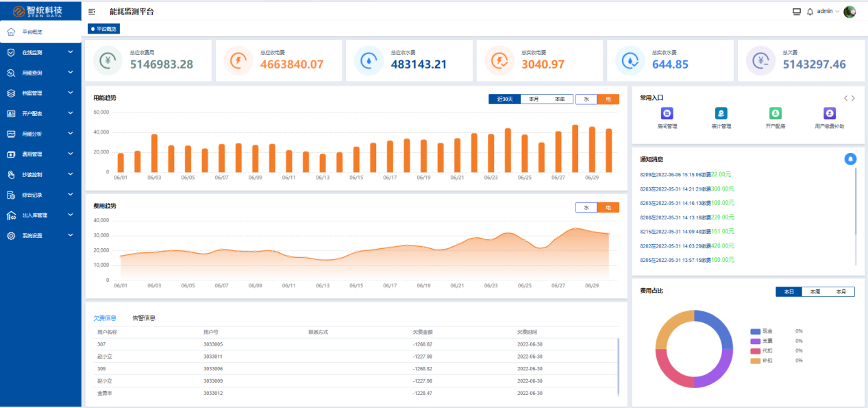Click the 现金 blue legend swatch
Image resolution: width=868 pixels, height=408 pixels.
pyautogui.click(x=756, y=331)
